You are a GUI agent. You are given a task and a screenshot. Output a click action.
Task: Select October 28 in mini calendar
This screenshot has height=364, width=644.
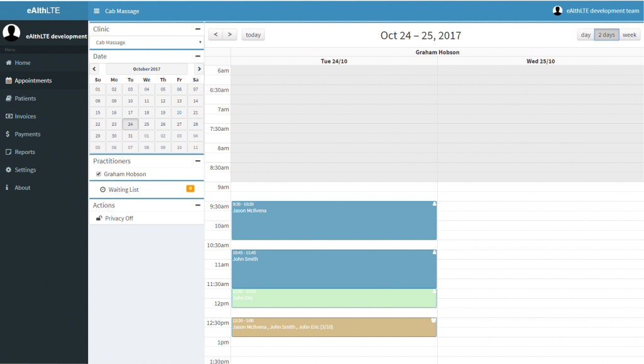tap(196, 124)
